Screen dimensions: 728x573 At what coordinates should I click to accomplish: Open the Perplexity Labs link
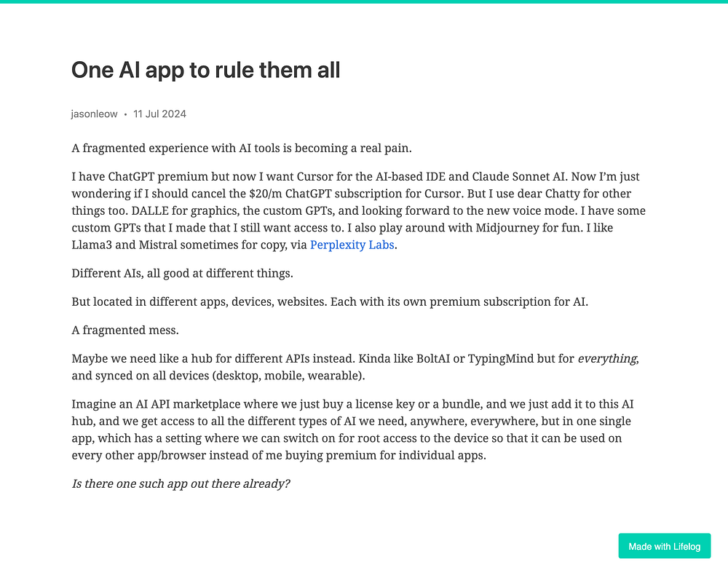coord(352,245)
